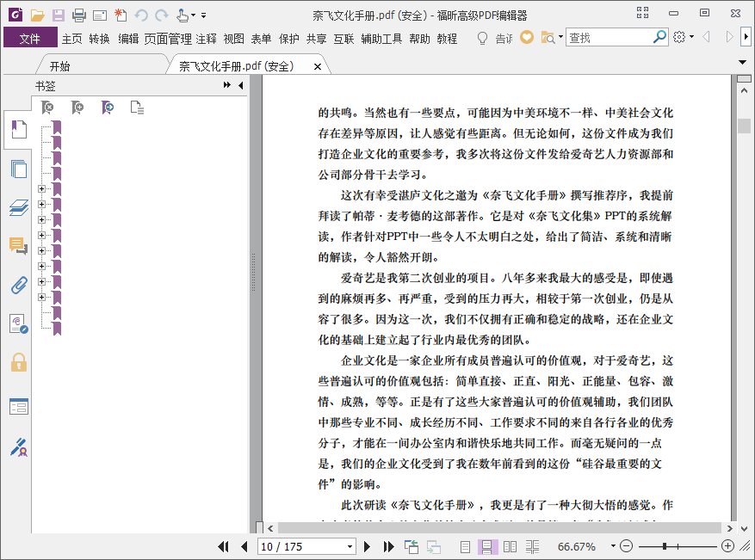The height and width of the screenshot is (560, 755).
Task: Open the 编辑 ribbon tab
Action: (x=128, y=39)
